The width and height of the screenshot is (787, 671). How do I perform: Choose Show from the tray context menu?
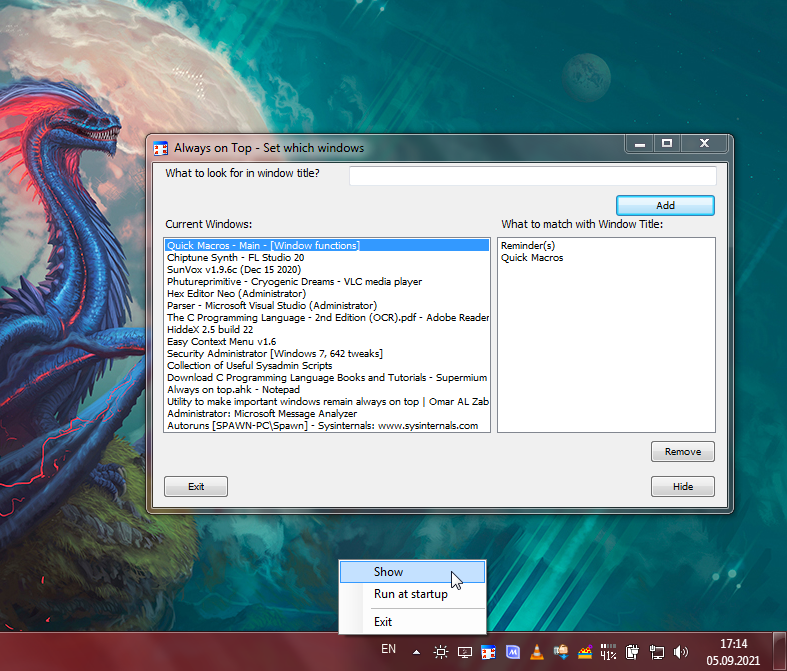389,572
